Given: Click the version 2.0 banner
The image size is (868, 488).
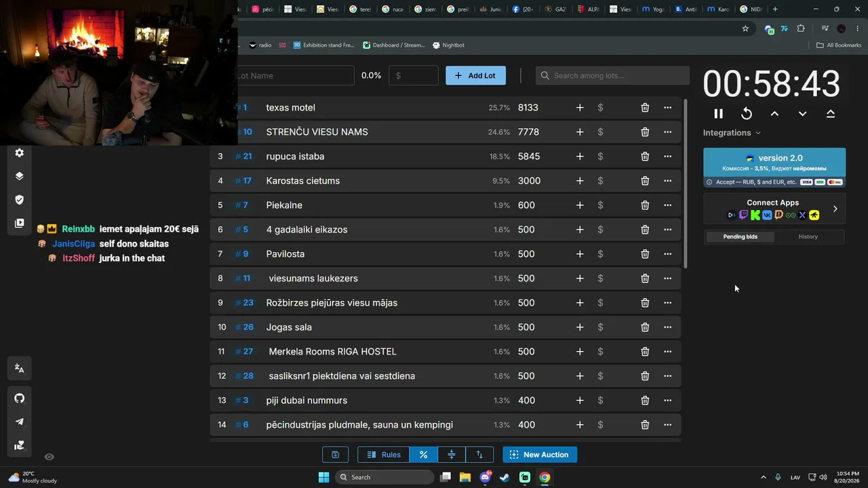Looking at the screenshot, I should coord(774,167).
